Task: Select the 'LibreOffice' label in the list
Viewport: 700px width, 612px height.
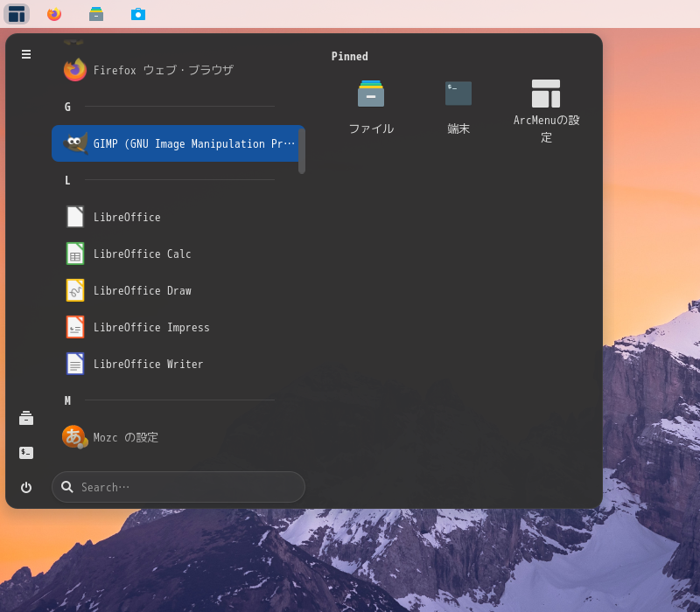Action: tap(127, 217)
